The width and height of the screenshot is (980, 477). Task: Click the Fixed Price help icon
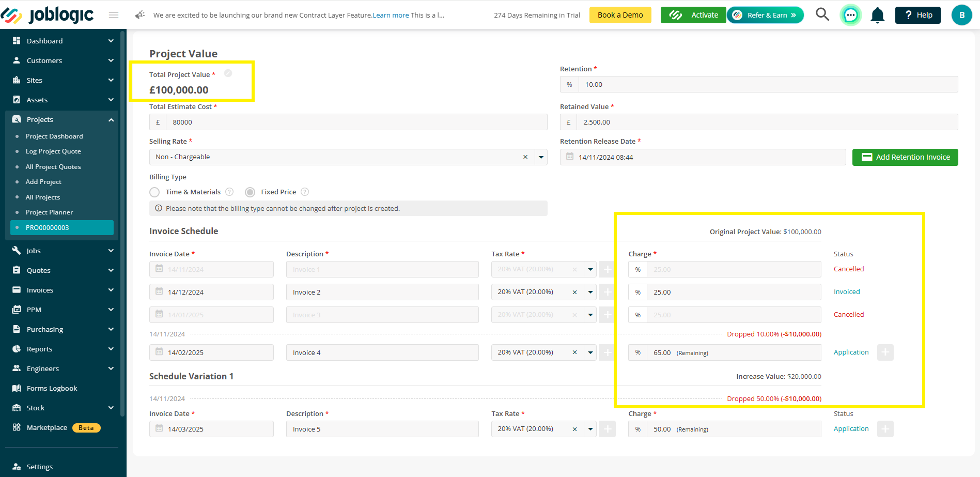[x=305, y=192]
